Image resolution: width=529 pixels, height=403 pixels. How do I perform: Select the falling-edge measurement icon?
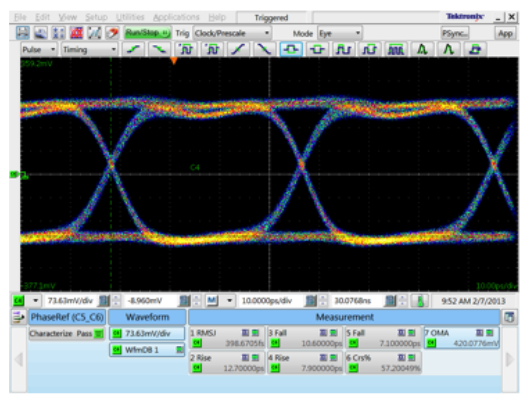159,50
